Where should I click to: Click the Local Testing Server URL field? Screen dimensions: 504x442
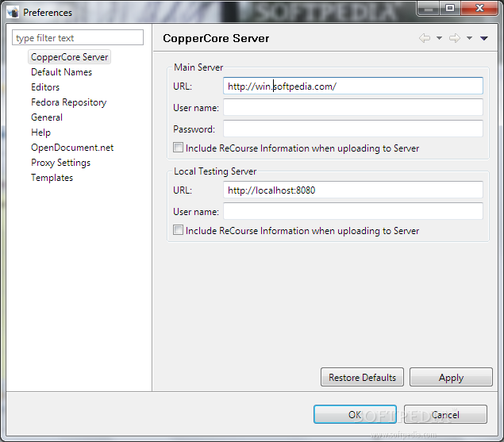(x=353, y=190)
